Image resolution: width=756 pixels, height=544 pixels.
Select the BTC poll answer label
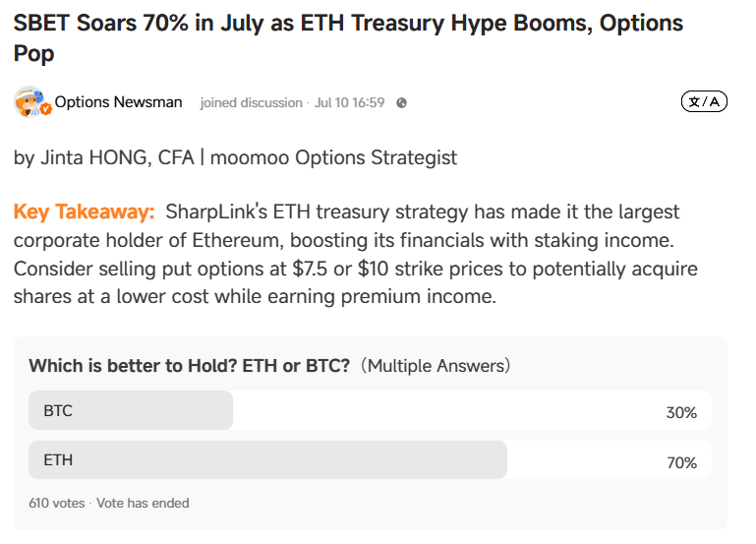(58, 411)
